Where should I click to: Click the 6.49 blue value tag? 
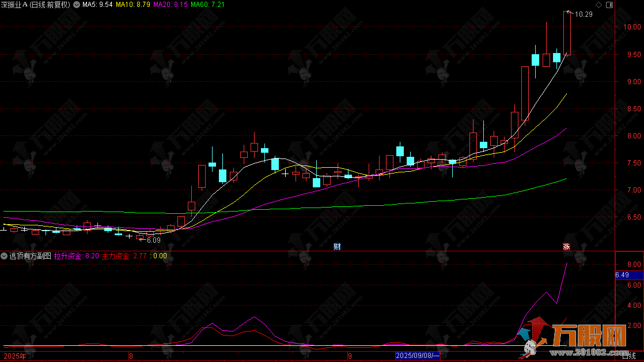[622, 275]
